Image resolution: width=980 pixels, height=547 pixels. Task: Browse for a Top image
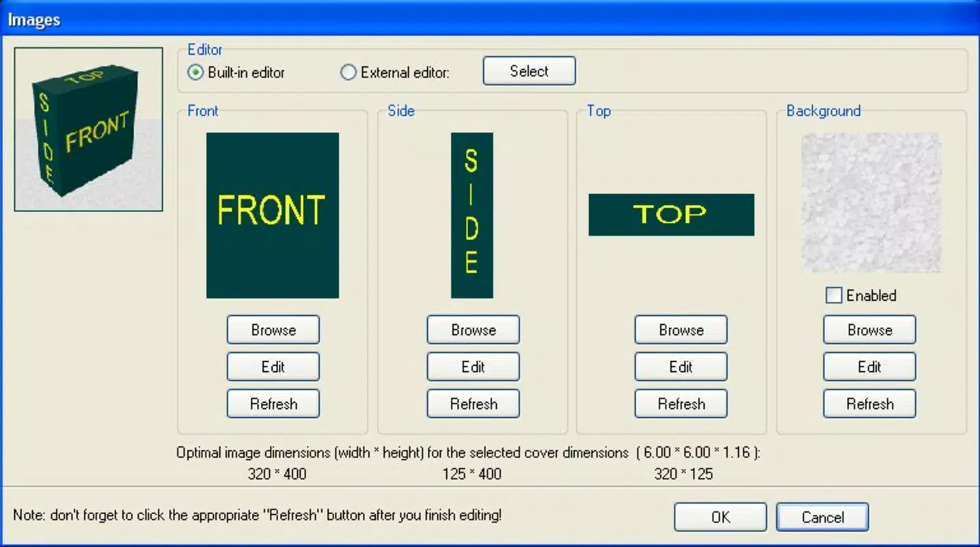click(x=681, y=330)
